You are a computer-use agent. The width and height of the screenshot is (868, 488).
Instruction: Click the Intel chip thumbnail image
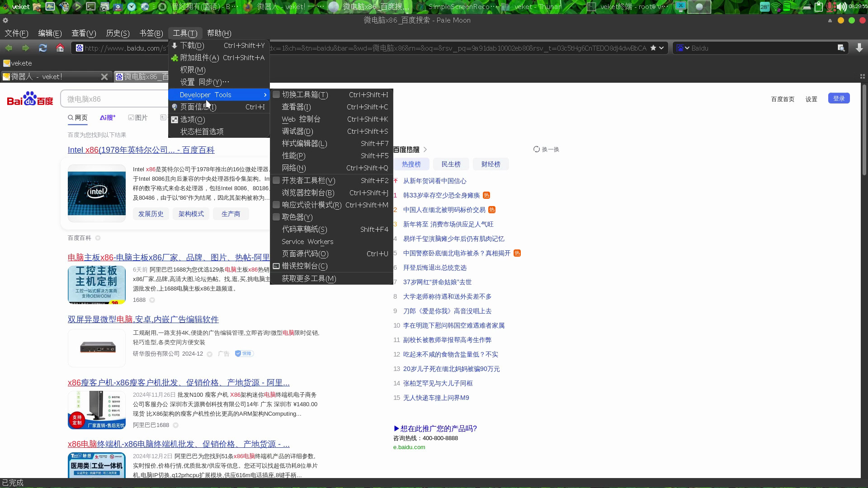tap(97, 193)
